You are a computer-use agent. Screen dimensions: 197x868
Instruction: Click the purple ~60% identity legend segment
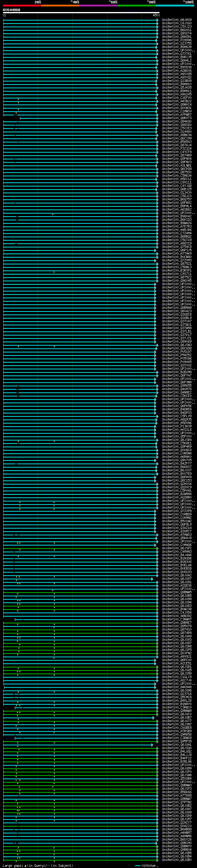click(x=99, y=6)
